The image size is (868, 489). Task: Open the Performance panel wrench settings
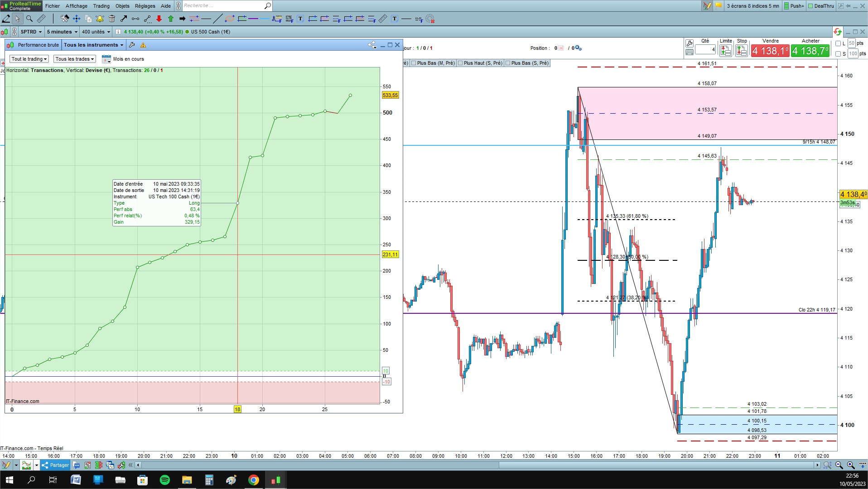pyautogui.click(x=132, y=45)
